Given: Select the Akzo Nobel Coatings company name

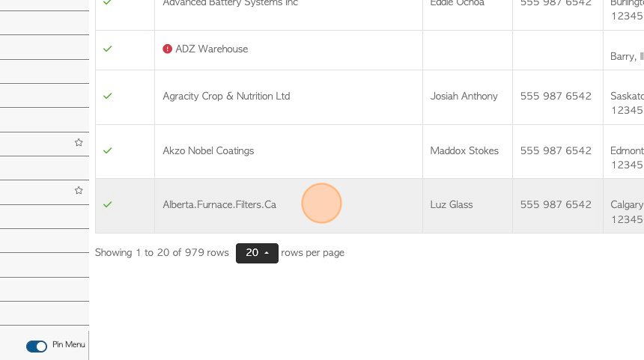Looking at the screenshot, I should [208, 150].
